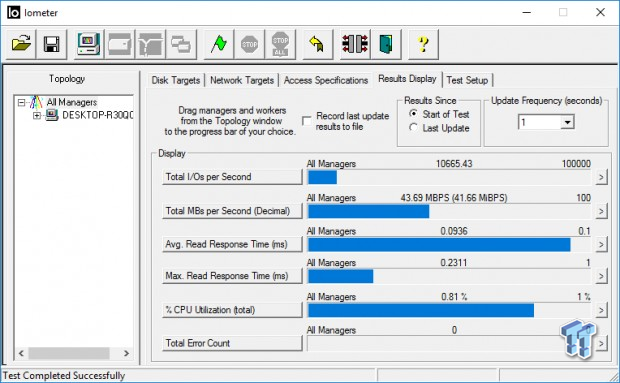The height and width of the screenshot is (383, 620).
Task: Toggle Record last update results to file checkbox
Action: point(306,121)
